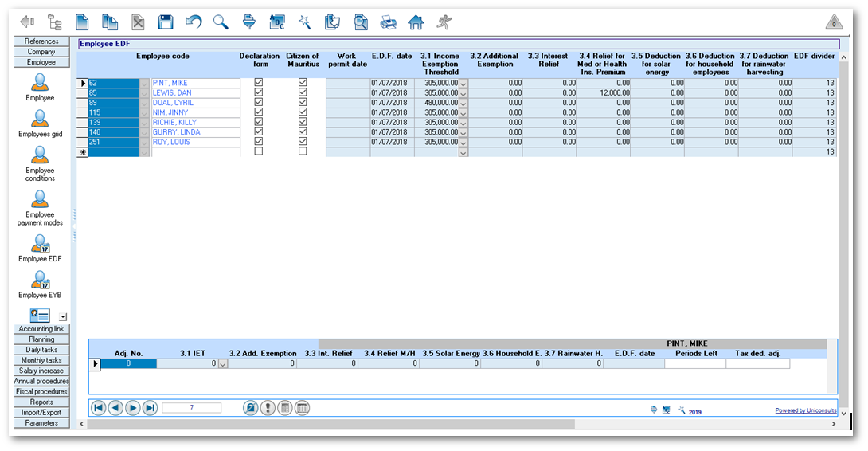Switch to the Reports section
The width and height of the screenshot is (868, 451).
(x=41, y=402)
